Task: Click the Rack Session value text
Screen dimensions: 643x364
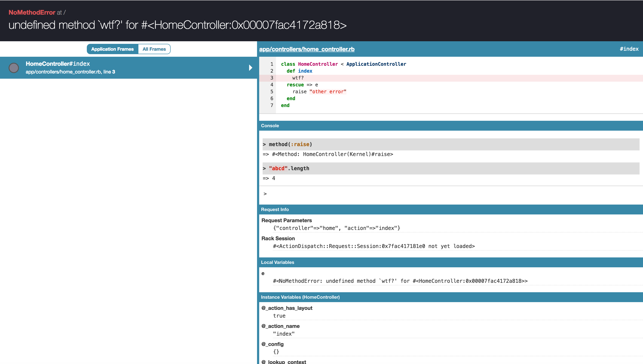Action: 374,246
